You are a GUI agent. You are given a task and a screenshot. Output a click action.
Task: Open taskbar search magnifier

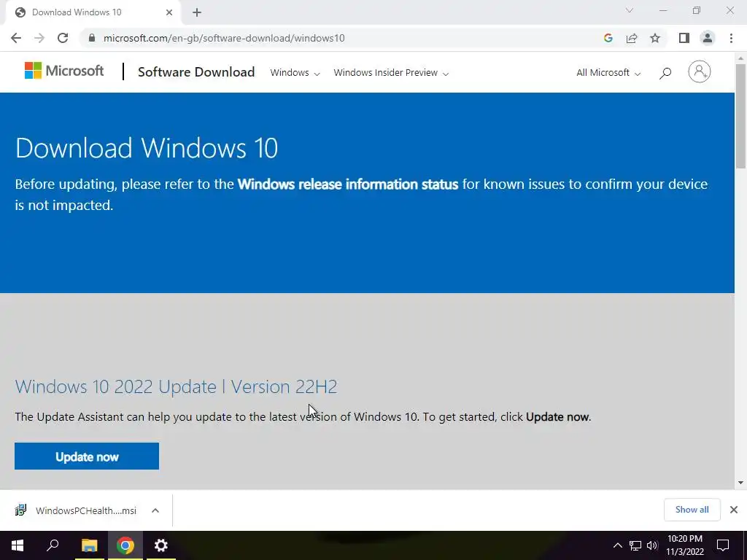[x=53, y=545]
